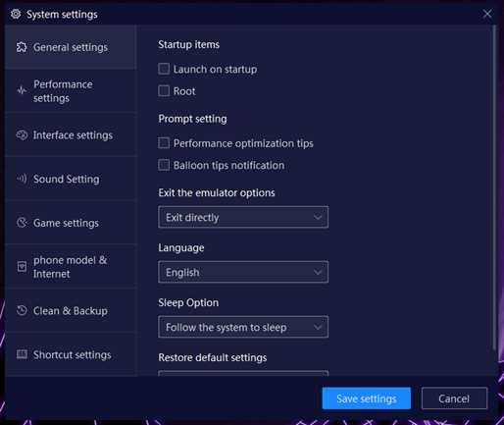Switch to phone model & Internet tab
The width and height of the screenshot is (504, 425).
(71, 266)
